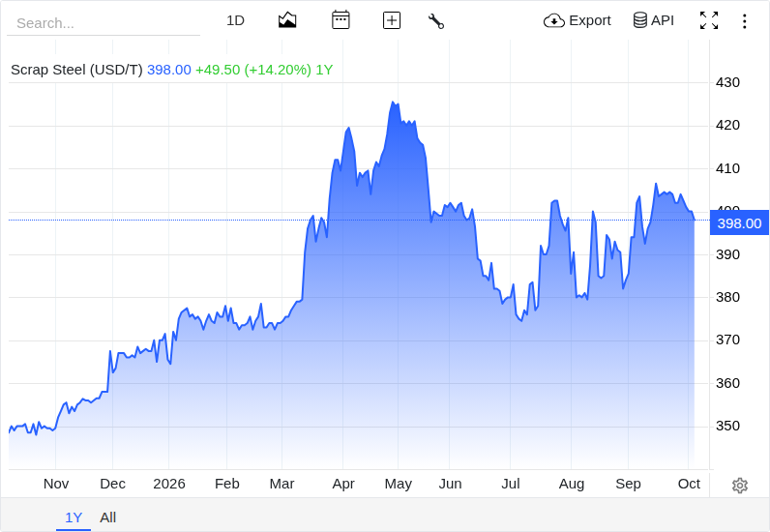Click the Dec time axis label

pos(112,484)
